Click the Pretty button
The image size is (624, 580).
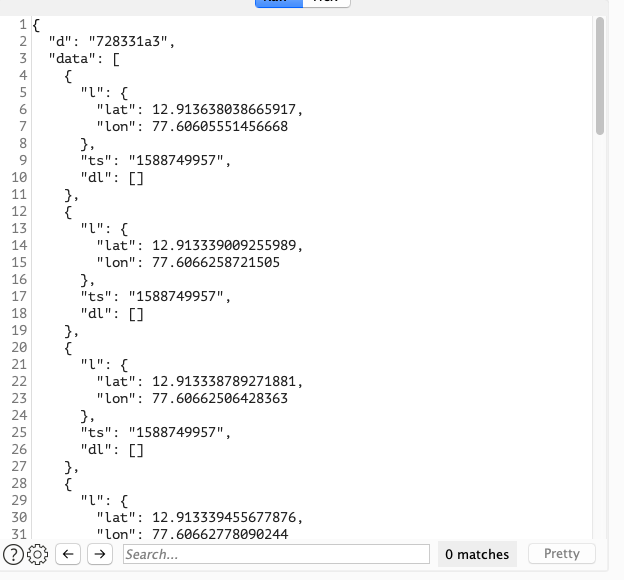561,554
